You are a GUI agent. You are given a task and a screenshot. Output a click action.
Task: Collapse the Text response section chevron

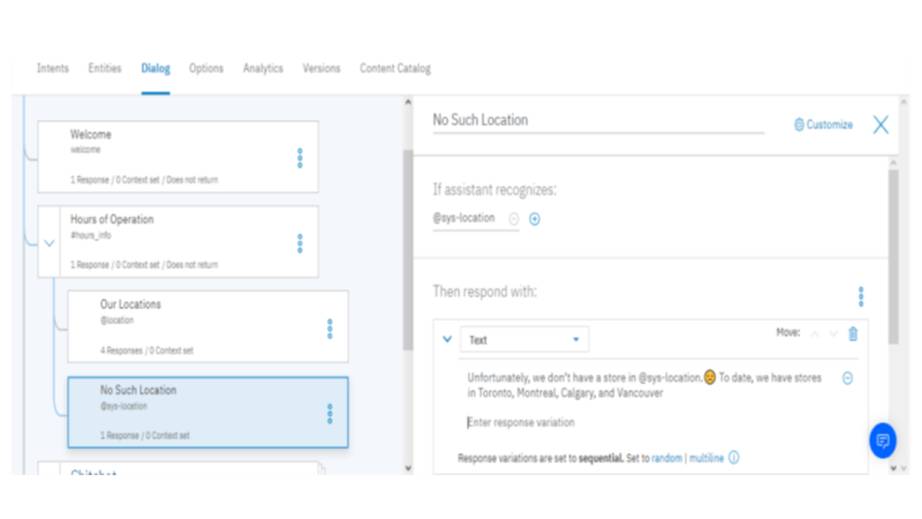[x=447, y=339]
